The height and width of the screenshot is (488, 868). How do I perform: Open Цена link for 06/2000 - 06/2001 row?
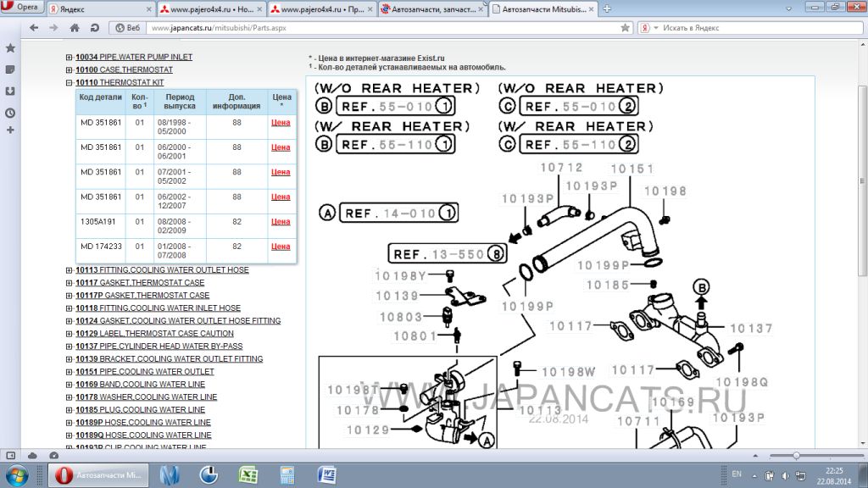281,147
